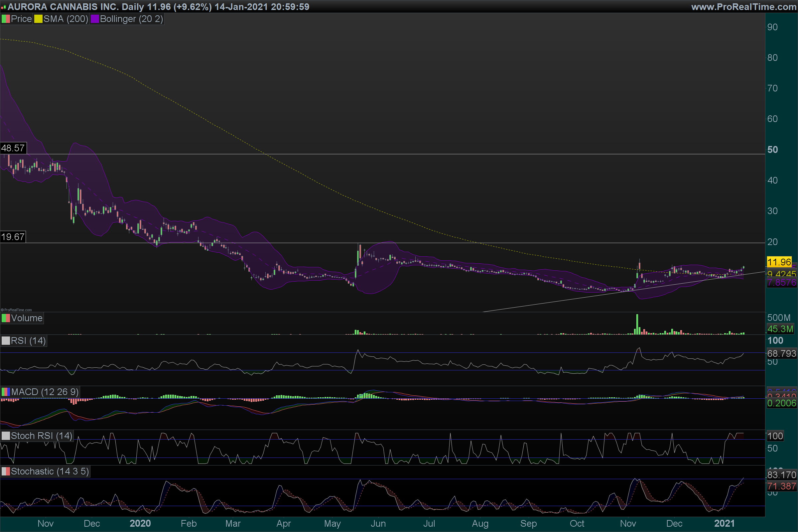Click the 83.170 Stochastic value label
The height and width of the screenshot is (532, 798).
coord(781,475)
